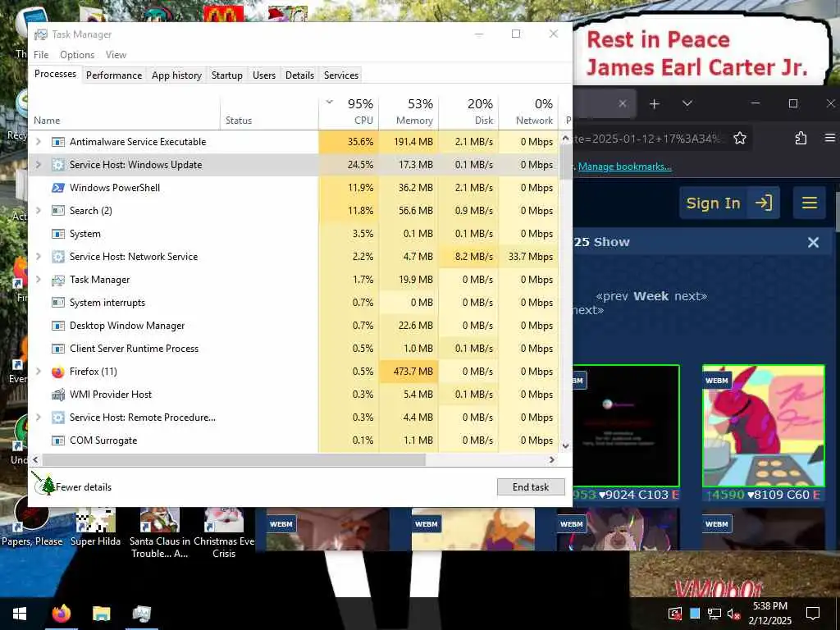840x630 pixels.
Task: Open Firefox from the taskbar
Action: pyautogui.click(x=61, y=614)
